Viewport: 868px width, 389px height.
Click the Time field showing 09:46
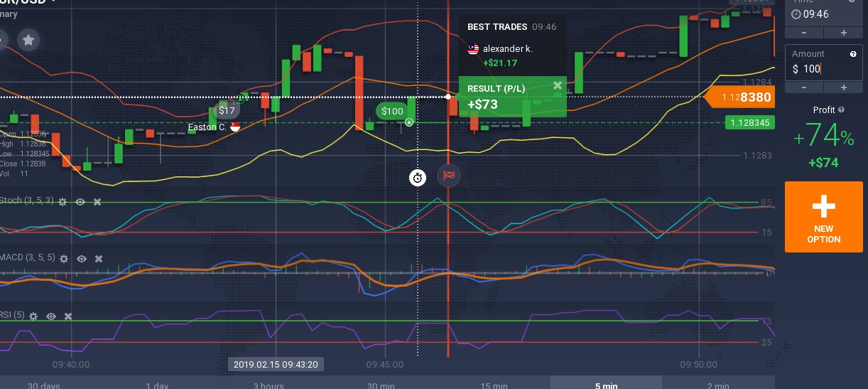click(x=824, y=14)
